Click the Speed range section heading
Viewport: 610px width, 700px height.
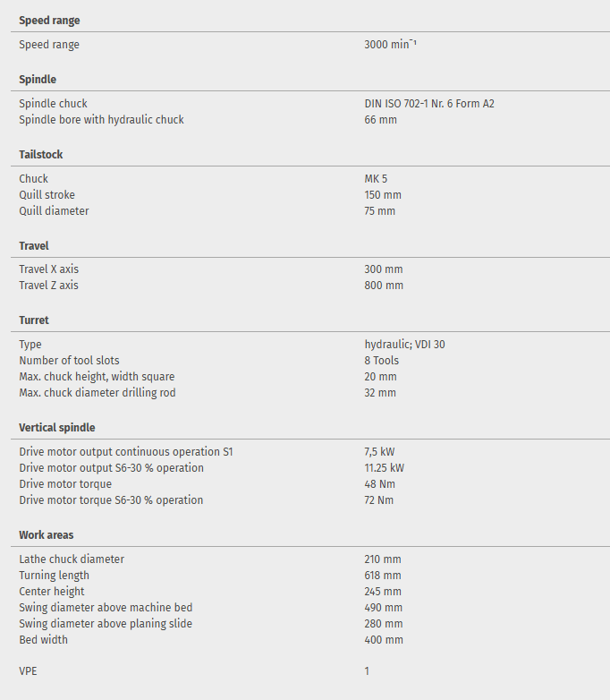[x=49, y=20]
